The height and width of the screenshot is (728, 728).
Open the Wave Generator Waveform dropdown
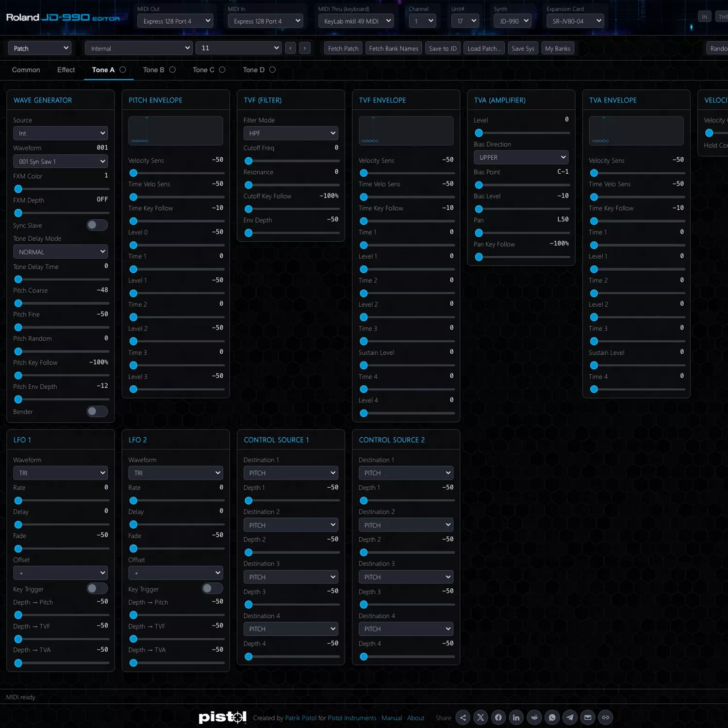pyautogui.click(x=61, y=161)
